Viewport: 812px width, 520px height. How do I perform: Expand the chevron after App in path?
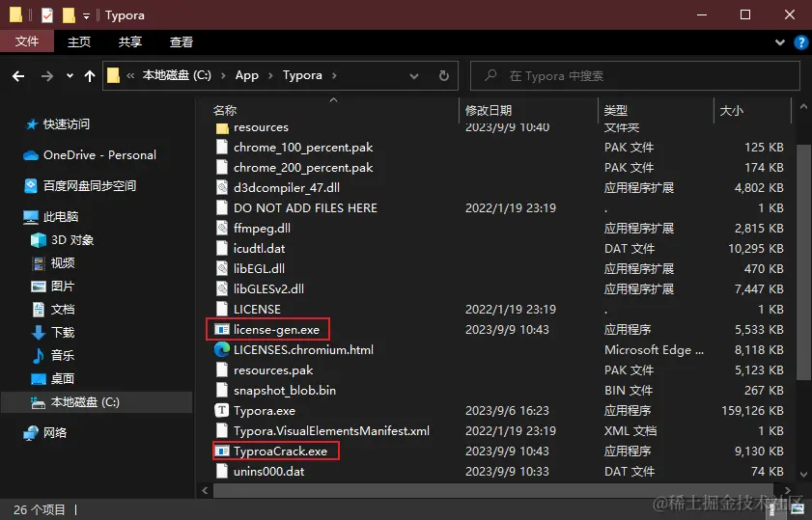pos(270,75)
